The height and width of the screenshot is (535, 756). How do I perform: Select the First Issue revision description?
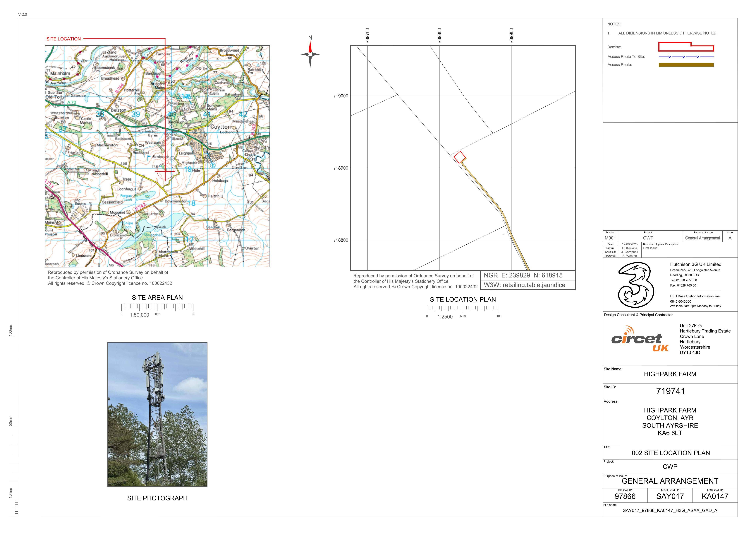tap(650, 248)
